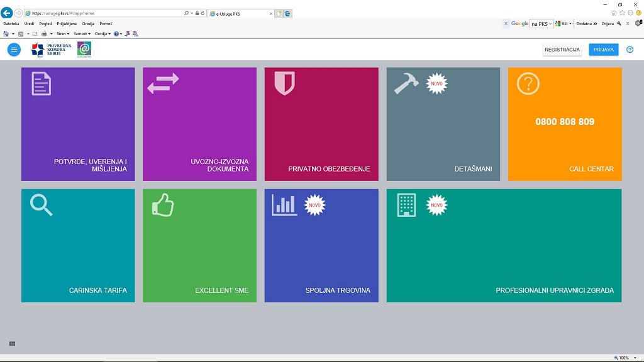644x362 pixels.
Task: Open the Spoljna Trgovina chart tile
Action: (321, 246)
